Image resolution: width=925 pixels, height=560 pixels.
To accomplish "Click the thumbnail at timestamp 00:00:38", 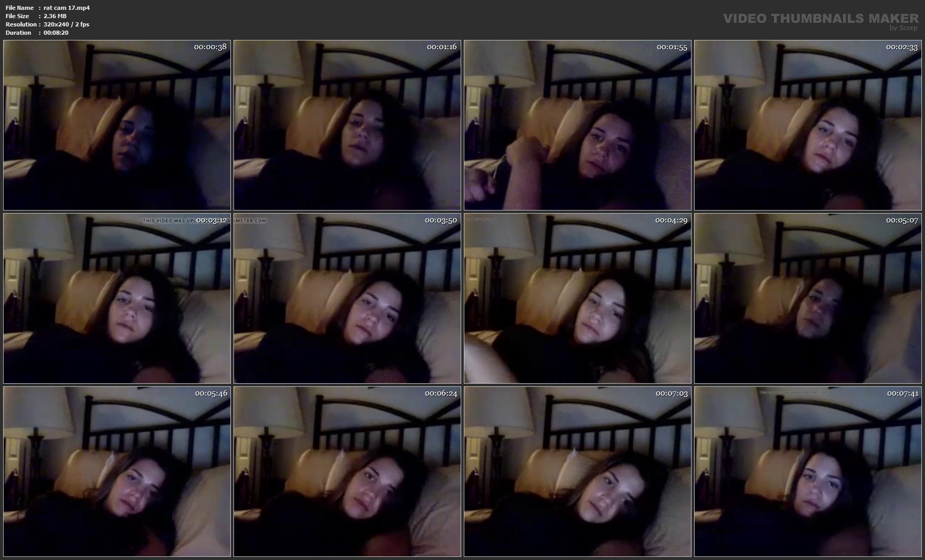I will click(x=117, y=125).
